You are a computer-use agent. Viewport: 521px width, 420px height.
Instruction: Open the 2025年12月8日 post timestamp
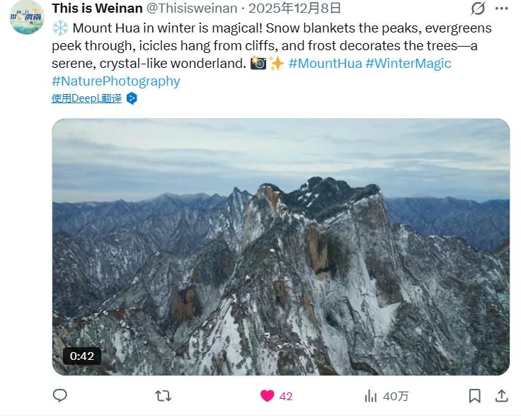(294, 8)
